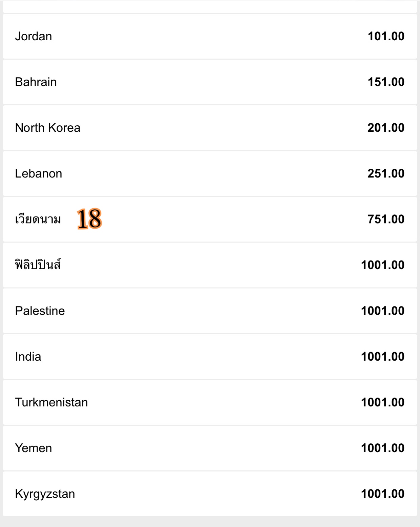This screenshot has height=527, width=420.
Task: Select the Turkmenistan row
Action: (210, 402)
